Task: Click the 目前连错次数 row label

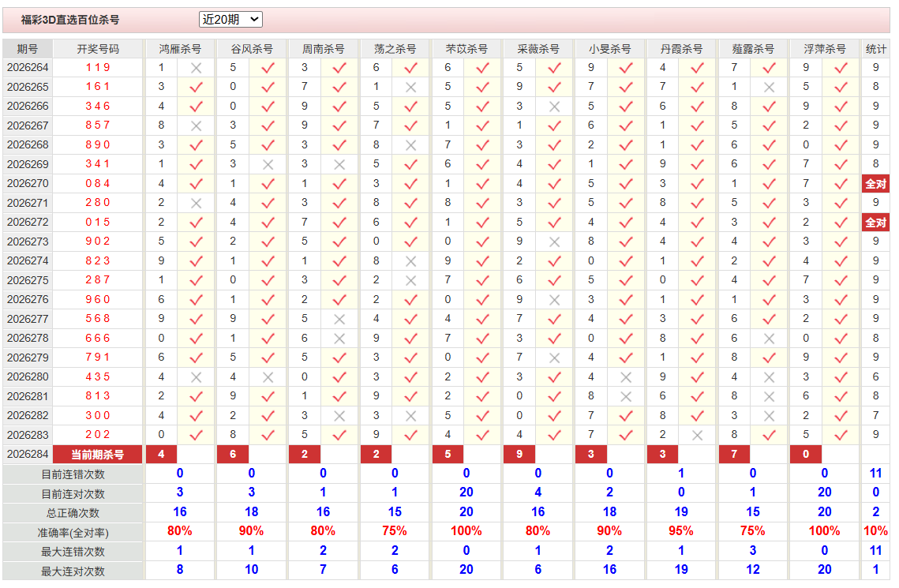Action: (x=73, y=474)
